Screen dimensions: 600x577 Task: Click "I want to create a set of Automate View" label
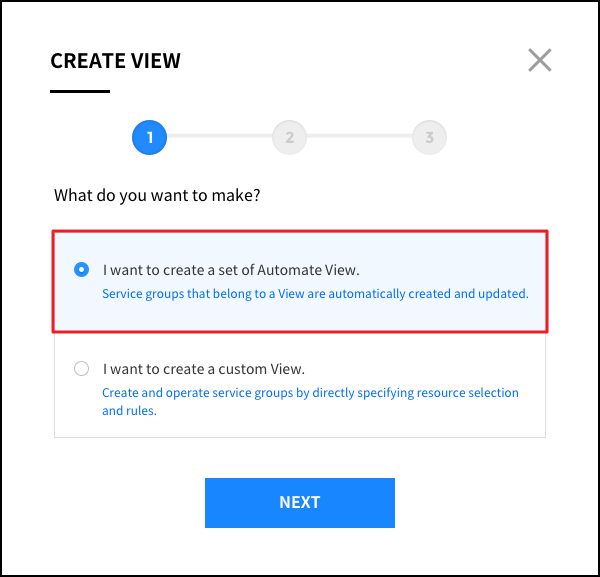[230, 269]
